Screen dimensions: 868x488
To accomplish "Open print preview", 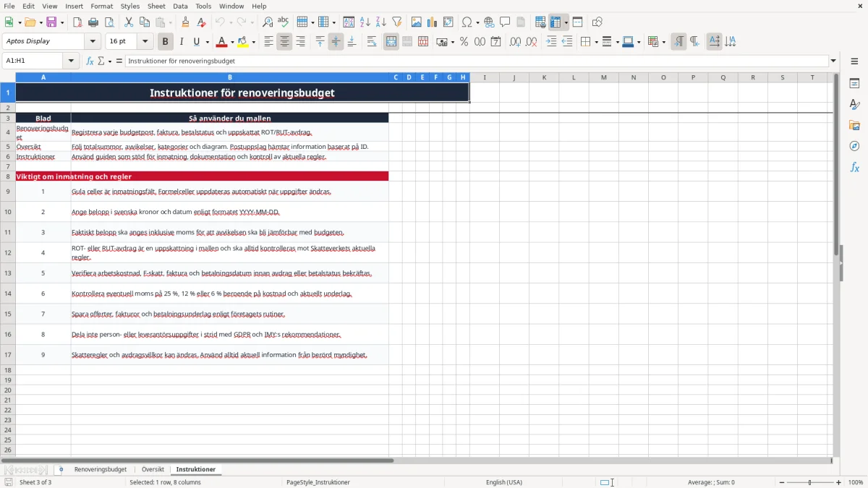I will click(x=109, y=22).
